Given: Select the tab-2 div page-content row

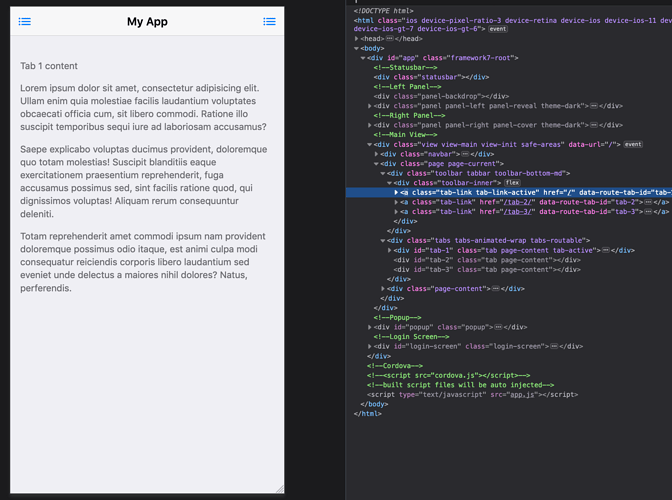Looking at the screenshot, I should (487, 260).
